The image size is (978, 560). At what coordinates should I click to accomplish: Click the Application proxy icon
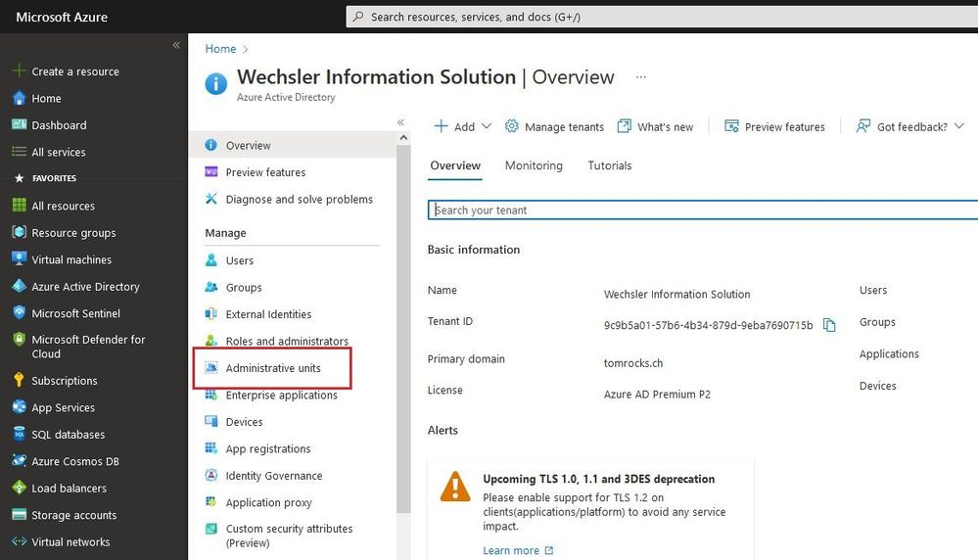(211, 502)
